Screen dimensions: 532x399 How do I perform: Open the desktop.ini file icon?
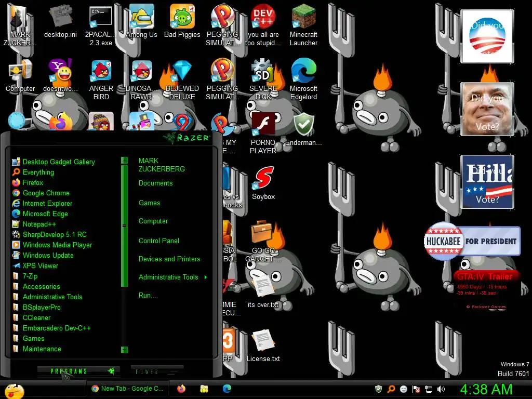pos(60,21)
